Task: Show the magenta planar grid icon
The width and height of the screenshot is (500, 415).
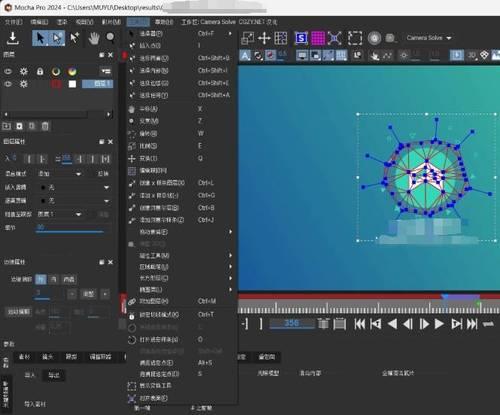Action: (318, 38)
